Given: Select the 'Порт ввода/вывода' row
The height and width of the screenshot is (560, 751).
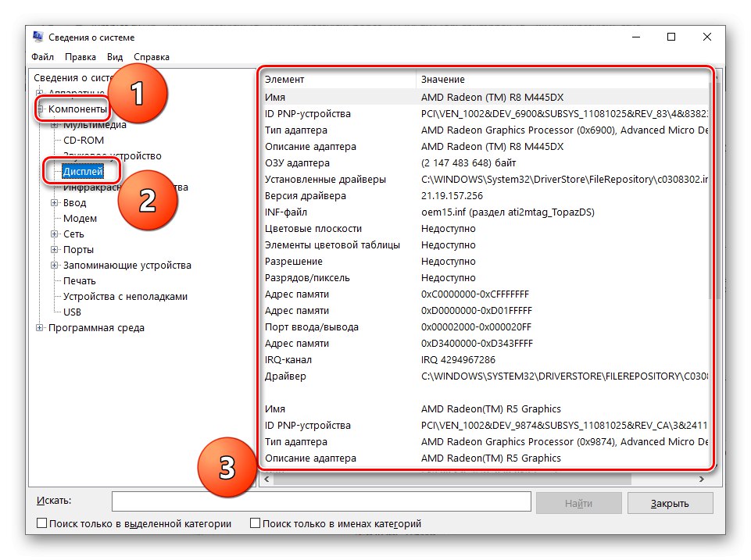Looking at the screenshot, I should click(485, 327).
